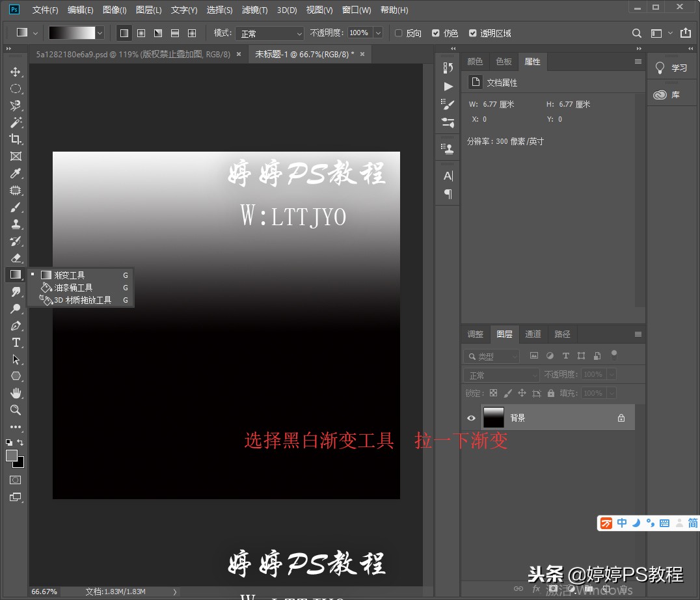Select the Move tool

pyautogui.click(x=16, y=72)
